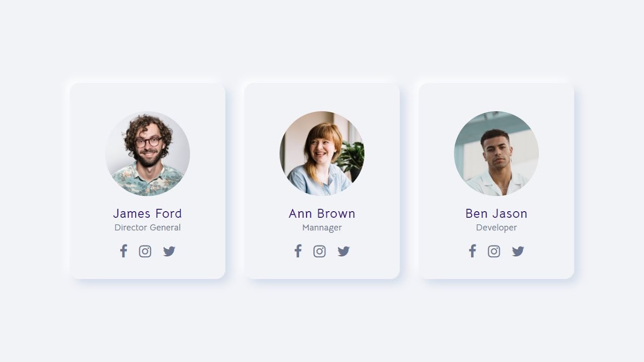
Task: Click Ben Jason's Facebook icon
Action: 472,251
